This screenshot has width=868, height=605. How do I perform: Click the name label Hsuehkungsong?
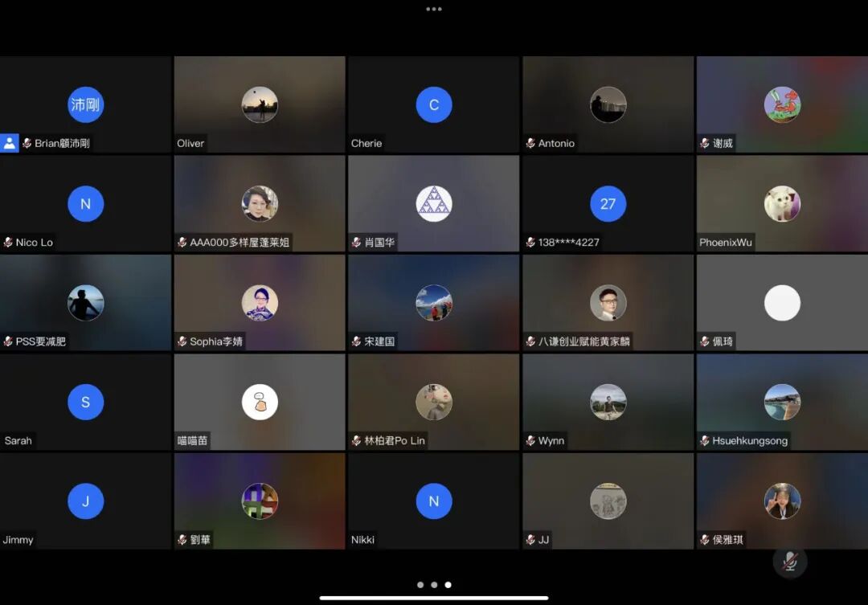tap(750, 440)
